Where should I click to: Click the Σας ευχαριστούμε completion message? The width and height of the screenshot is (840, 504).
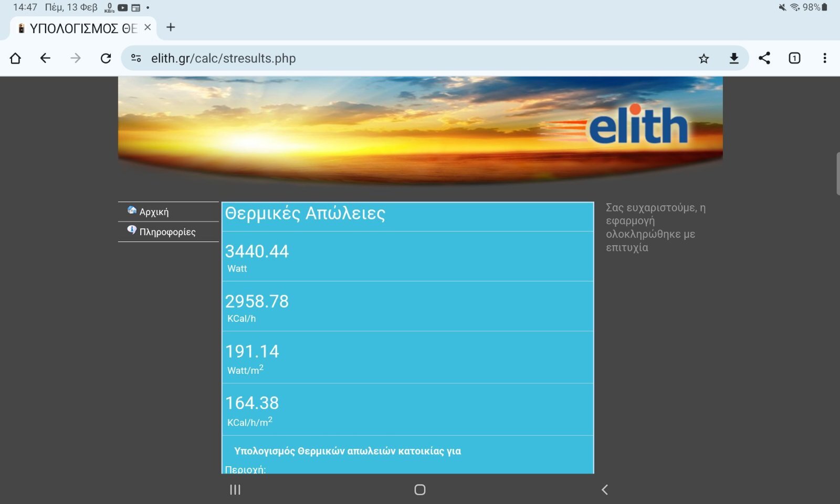(x=656, y=227)
